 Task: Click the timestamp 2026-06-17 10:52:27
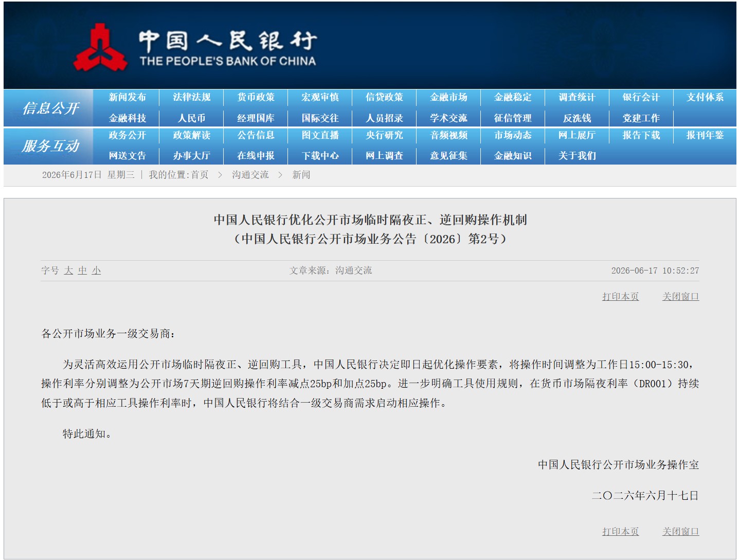[x=655, y=270]
